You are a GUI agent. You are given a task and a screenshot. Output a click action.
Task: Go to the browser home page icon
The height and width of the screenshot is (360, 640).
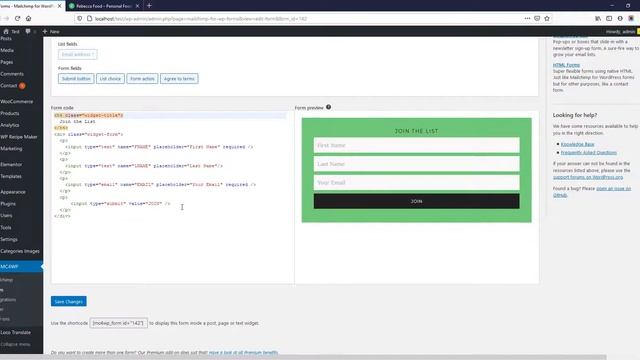click(x=28, y=18)
